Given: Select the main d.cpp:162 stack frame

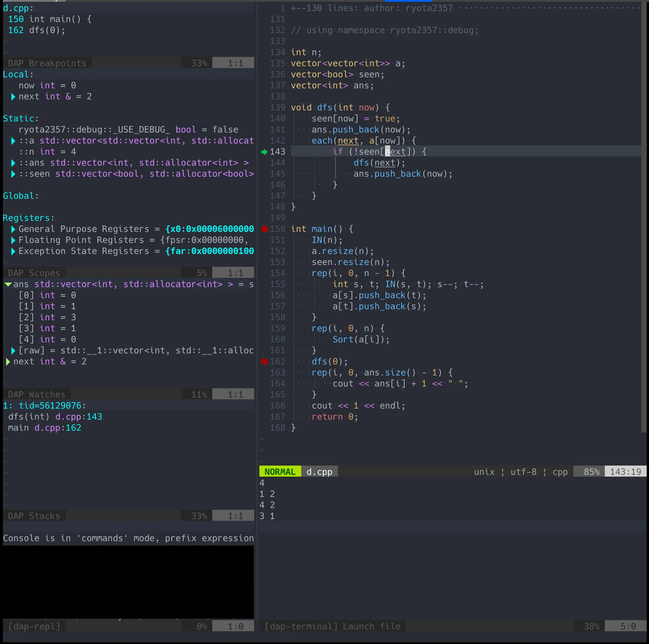Looking at the screenshot, I should coord(44,428).
